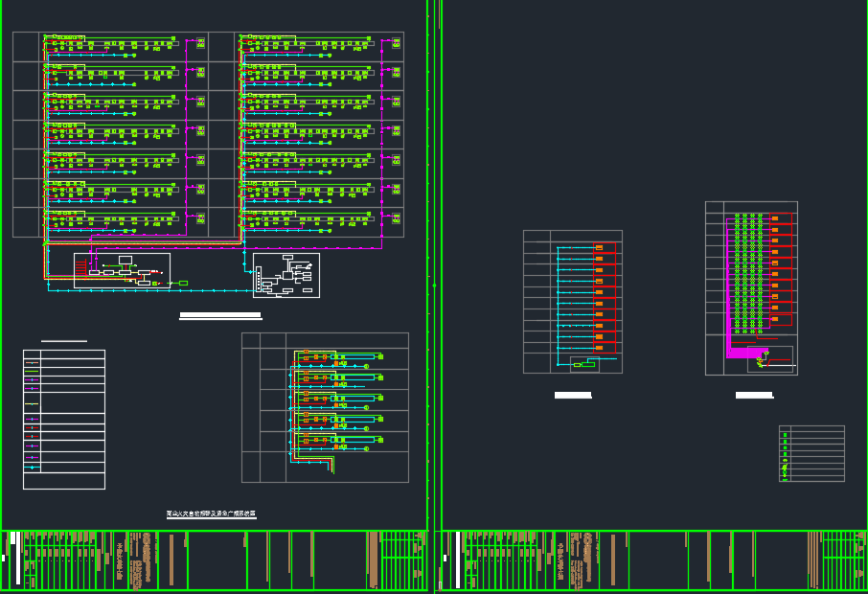
Task: Pick the yellow line sample in legend table
Action: [x=33, y=404]
